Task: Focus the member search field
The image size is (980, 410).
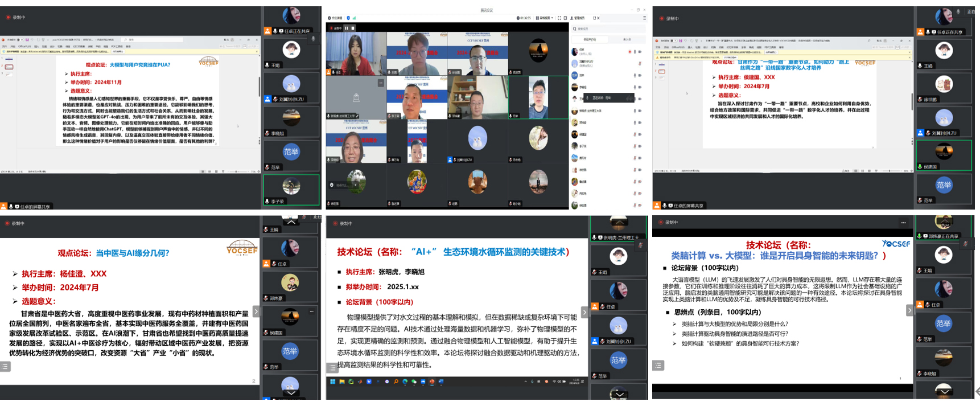Action: [x=609, y=28]
